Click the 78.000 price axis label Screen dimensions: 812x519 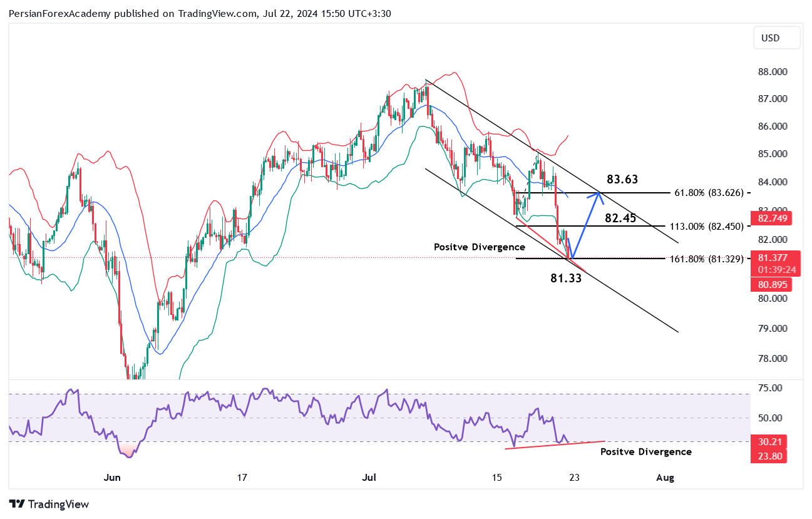[771, 359]
